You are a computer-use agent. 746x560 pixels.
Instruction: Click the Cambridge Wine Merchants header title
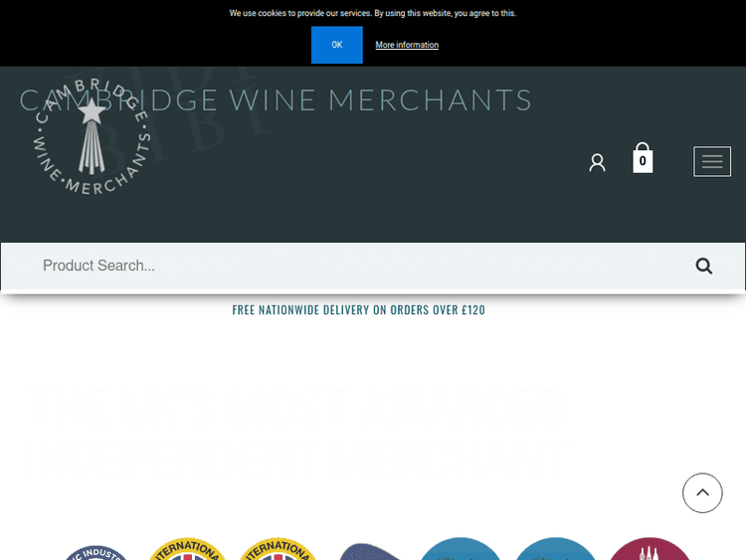tap(276, 100)
